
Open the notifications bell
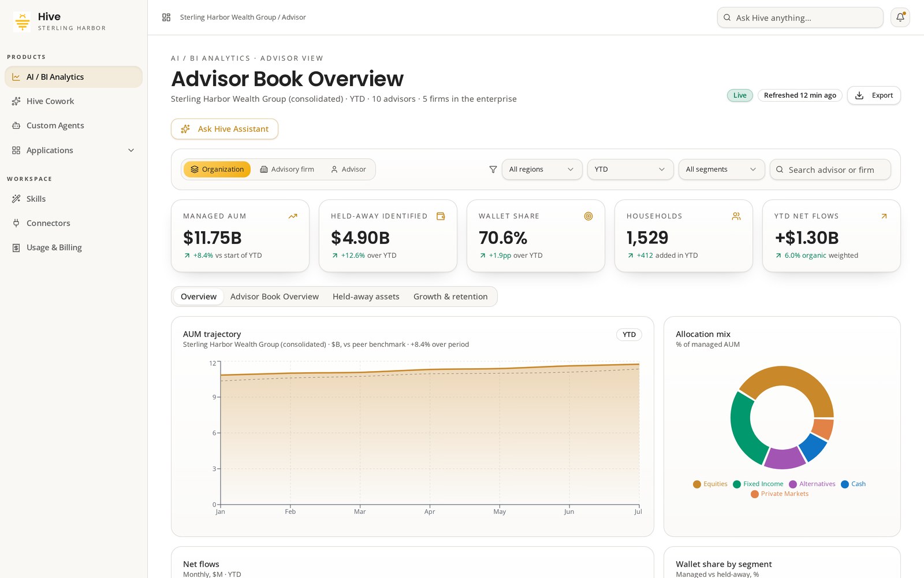pyautogui.click(x=900, y=17)
